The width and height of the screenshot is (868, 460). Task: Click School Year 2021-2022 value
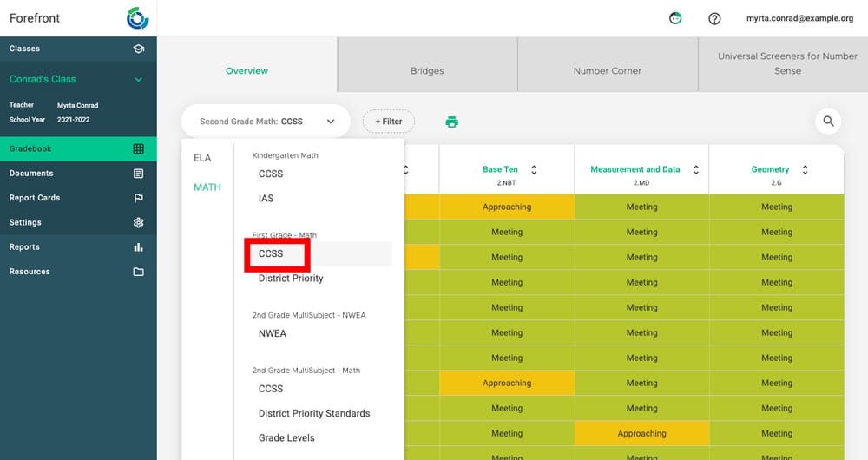pyautogui.click(x=73, y=120)
